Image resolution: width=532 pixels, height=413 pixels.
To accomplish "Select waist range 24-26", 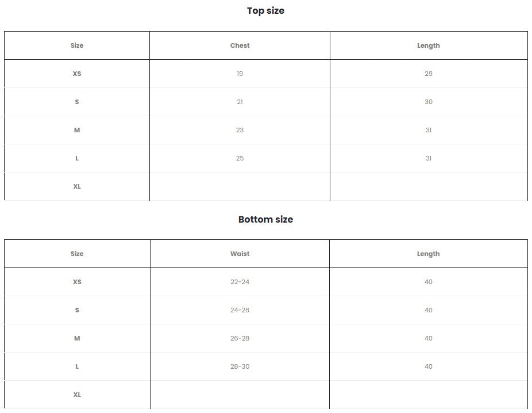I will point(240,310).
